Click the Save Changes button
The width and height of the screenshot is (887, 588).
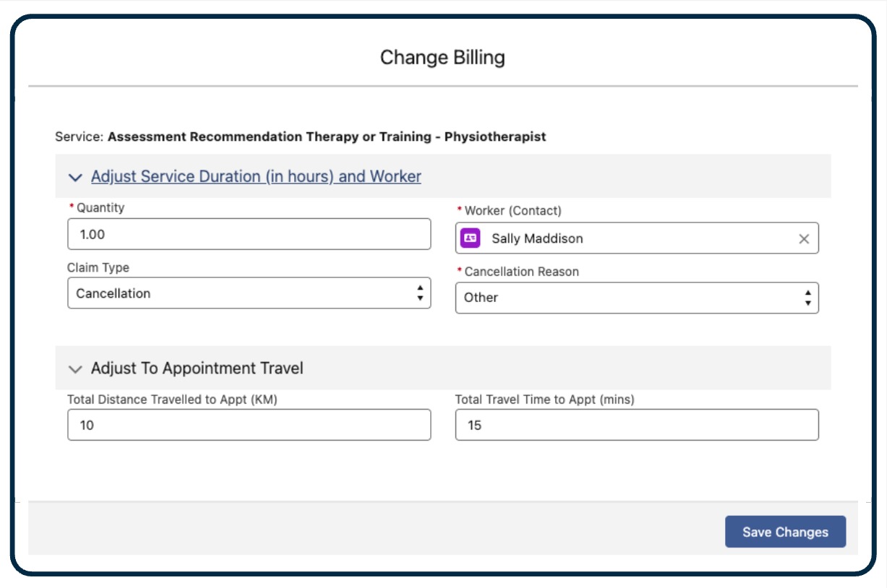786,530
